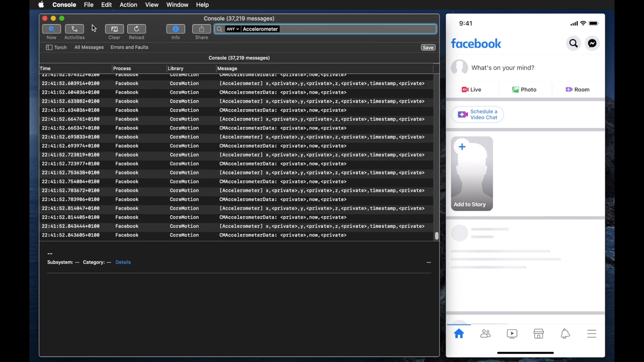This screenshot has width=644, height=362.
Task: Select log row at 22:41:52.723819+0100
Action: (237, 155)
